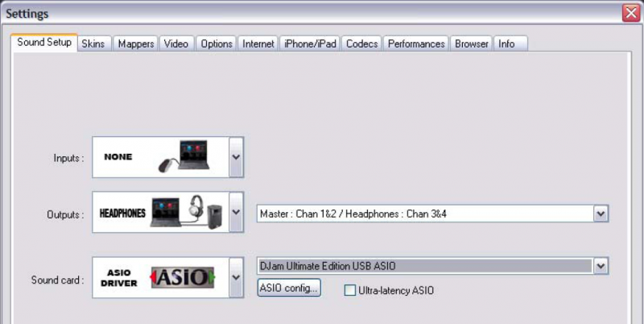Switch to the Internet tab
Screen dimensions: 644x324
[258, 44]
